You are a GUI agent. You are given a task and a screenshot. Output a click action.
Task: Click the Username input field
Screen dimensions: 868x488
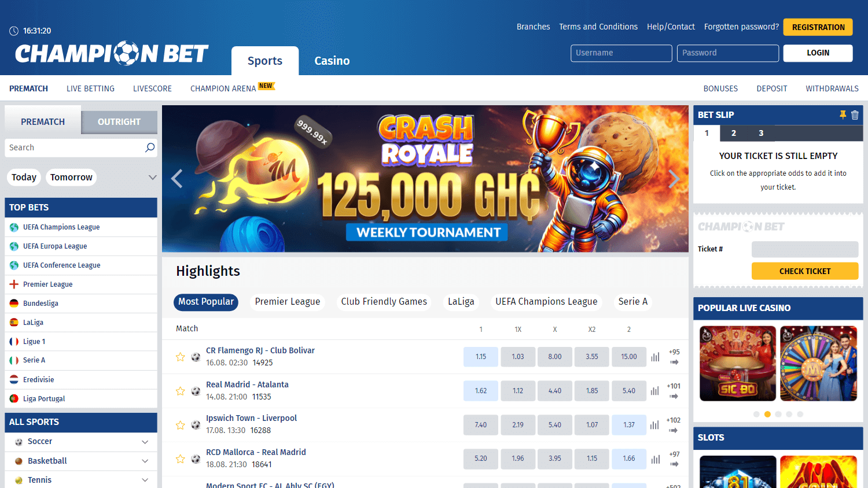pyautogui.click(x=621, y=53)
